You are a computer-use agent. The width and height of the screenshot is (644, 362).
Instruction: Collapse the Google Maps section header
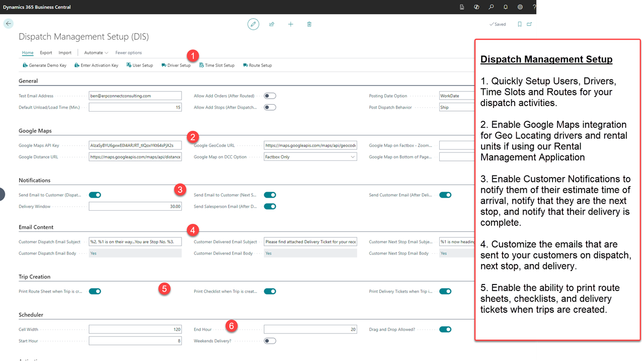click(x=35, y=131)
